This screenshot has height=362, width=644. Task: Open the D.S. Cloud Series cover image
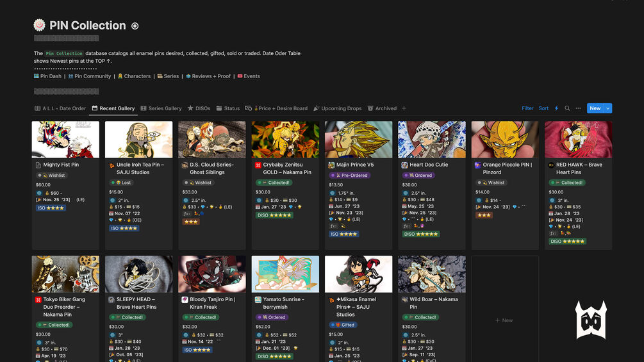pyautogui.click(x=212, y=140)
